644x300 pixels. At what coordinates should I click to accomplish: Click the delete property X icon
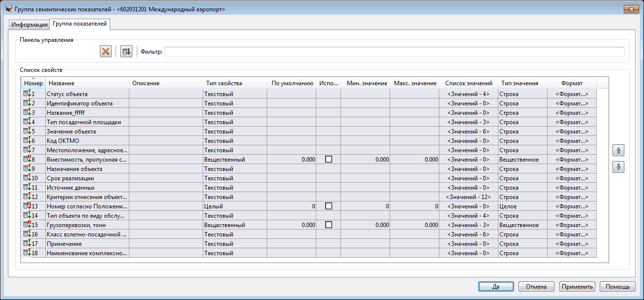105,51
